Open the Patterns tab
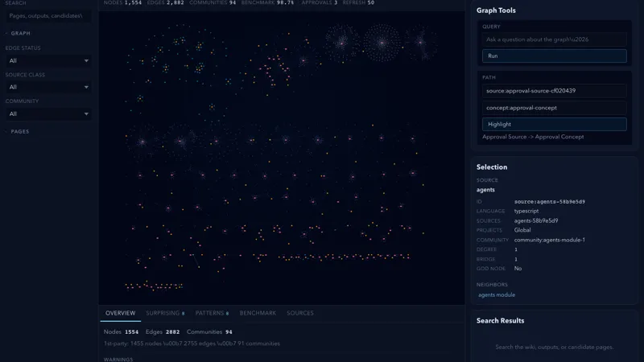 (x=212, y=313)
